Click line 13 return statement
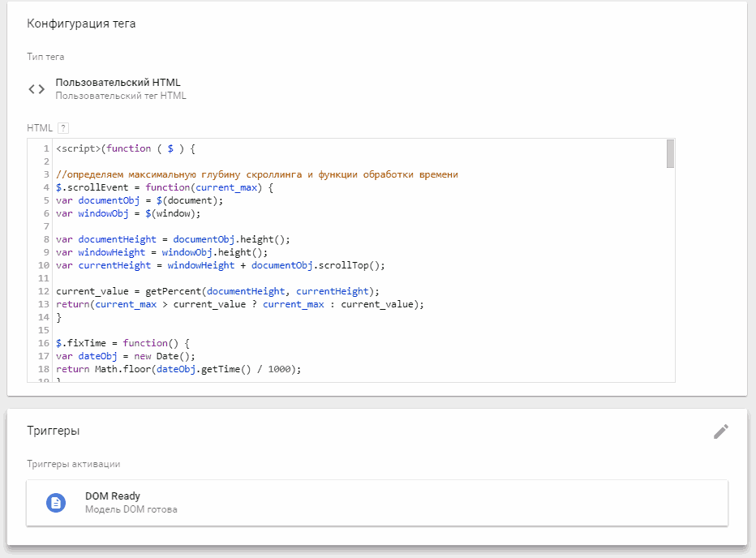756x558 pixels. coord(239,305)
